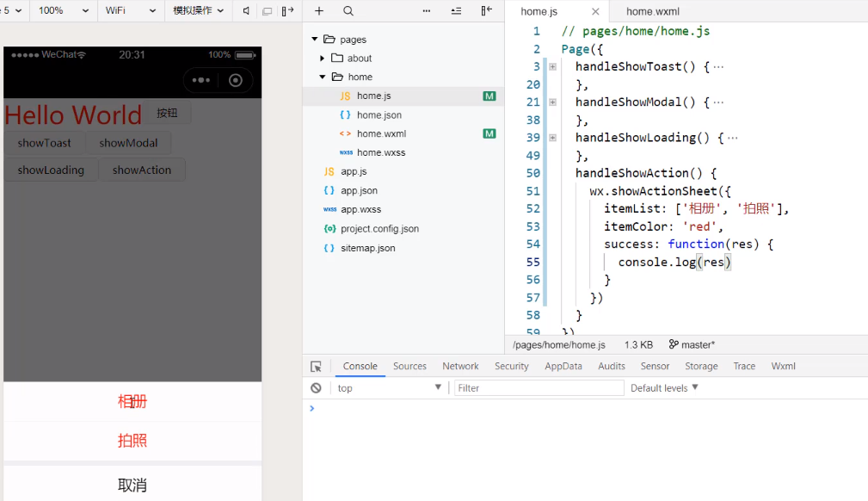This screenshot has height=501, width=868.
Task: Click the showLoading button in simulator
Action: point(51,170)
